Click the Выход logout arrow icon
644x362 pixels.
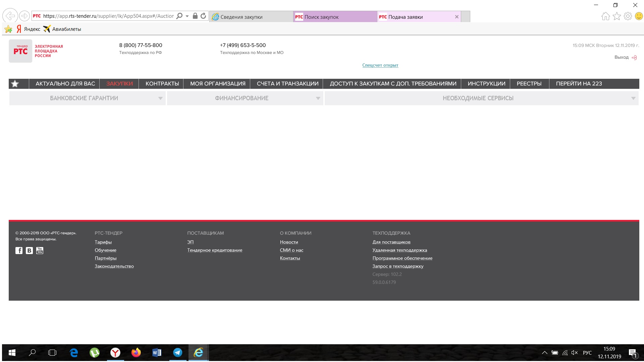click(x=634, y=58)
